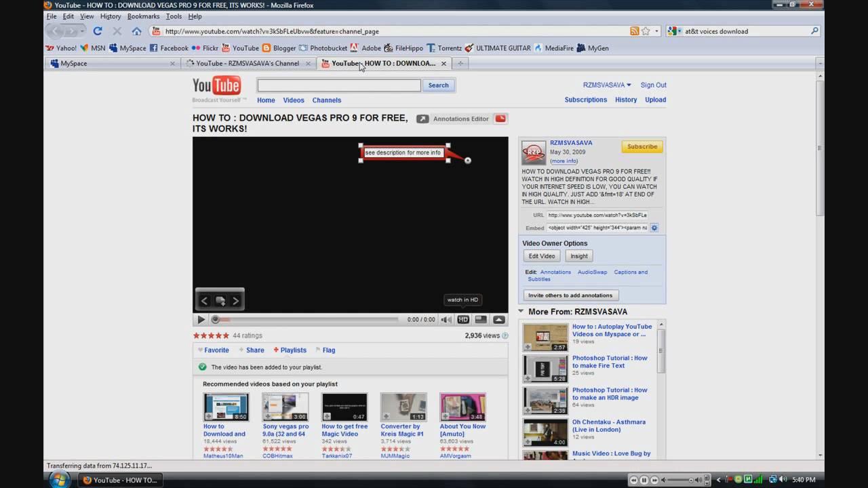The width and height of the screenshot is (868, 488).
Task: Open the MyGen bookmark
Action: (593, 48)
